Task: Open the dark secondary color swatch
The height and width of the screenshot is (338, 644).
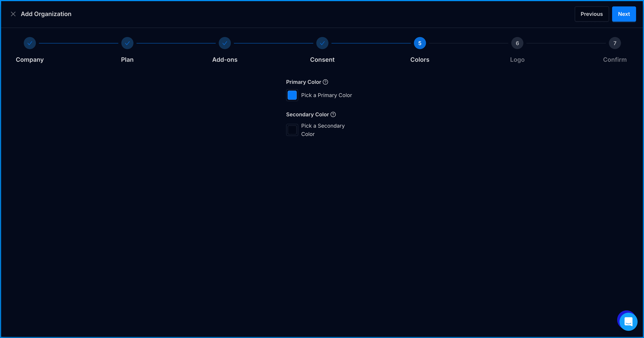Action: tap(292, 130)
